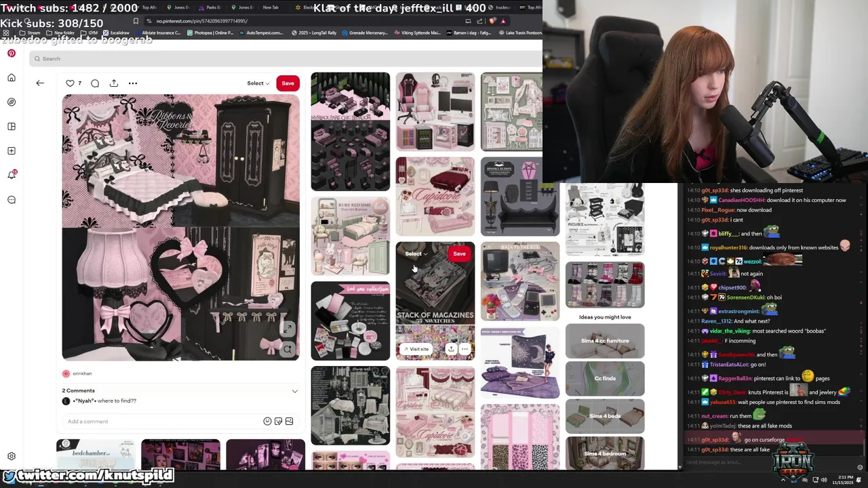Open the Ruby Red Sims bedroom pin
Viewport: 868px width, 488px height.
351,237
